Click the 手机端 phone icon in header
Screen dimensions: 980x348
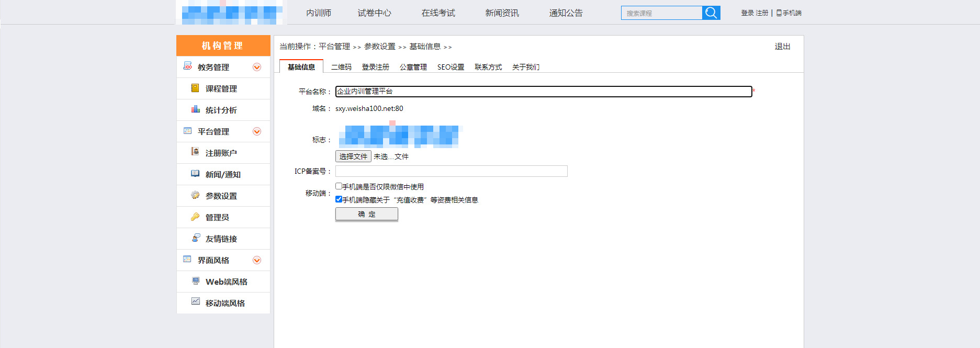(779, 13)
